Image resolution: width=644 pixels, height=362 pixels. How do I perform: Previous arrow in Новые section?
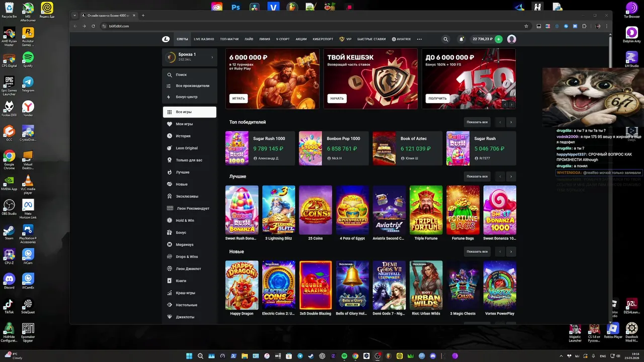[500, 251]
